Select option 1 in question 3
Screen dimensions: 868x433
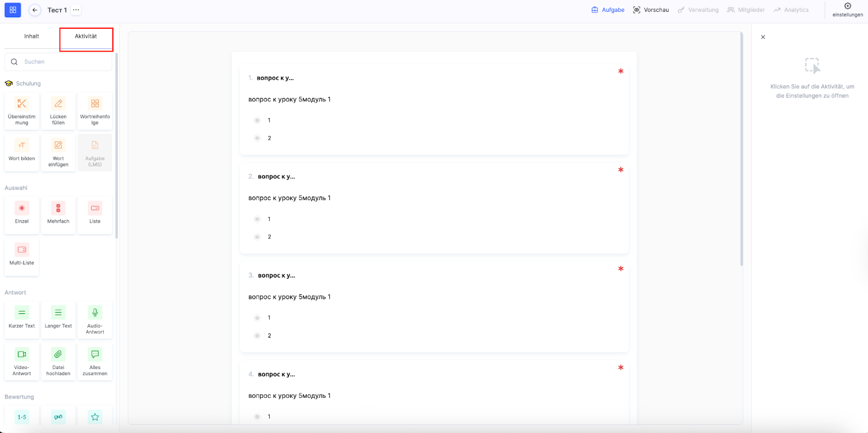pyautogui.click(x=257, y=318)
